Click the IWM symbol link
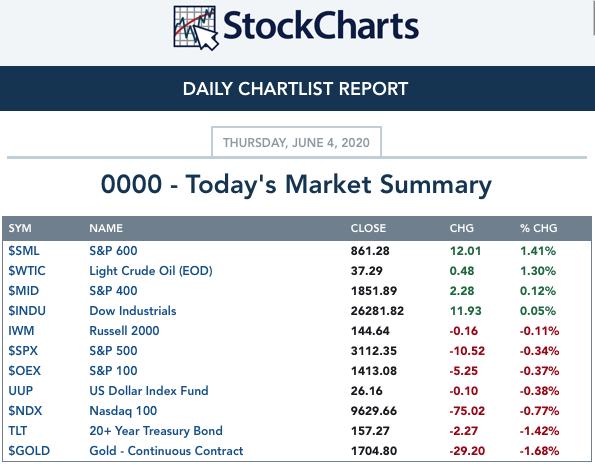The image size is (595, 464). pos(21,331)
